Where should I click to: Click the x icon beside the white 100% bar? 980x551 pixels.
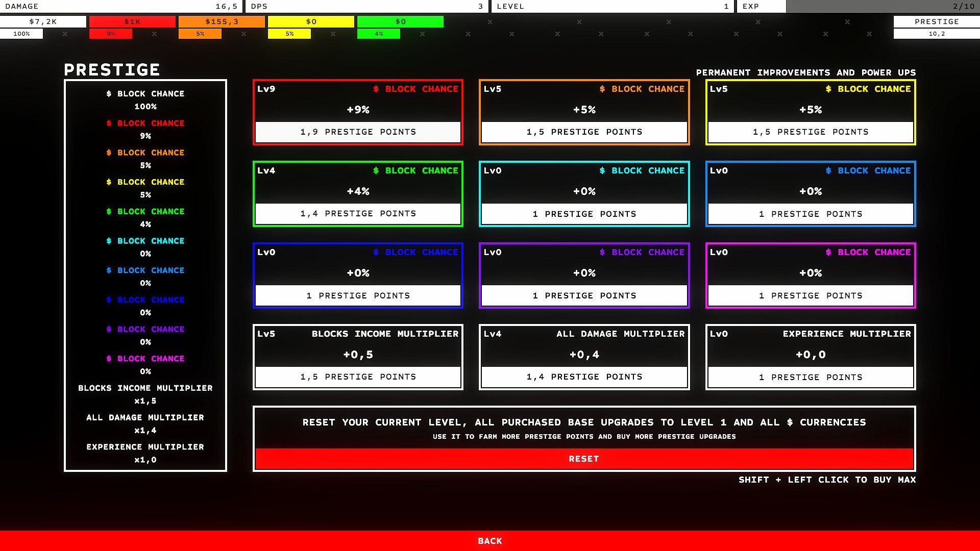tap(65, 34)
